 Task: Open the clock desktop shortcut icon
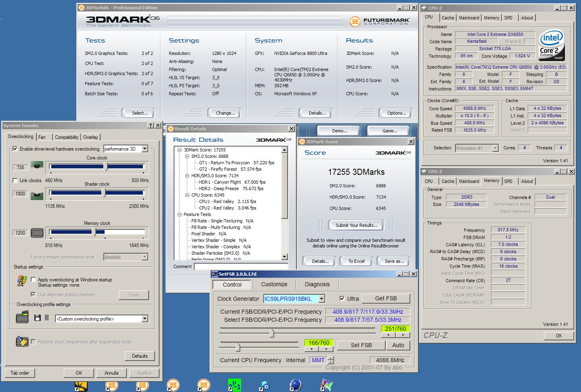point(265,385)
